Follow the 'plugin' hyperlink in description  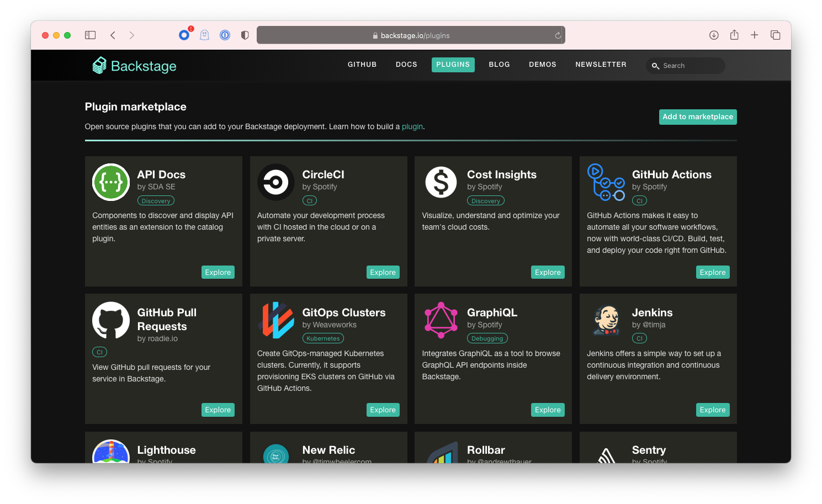pyautogui.click(x=412, y=126)
